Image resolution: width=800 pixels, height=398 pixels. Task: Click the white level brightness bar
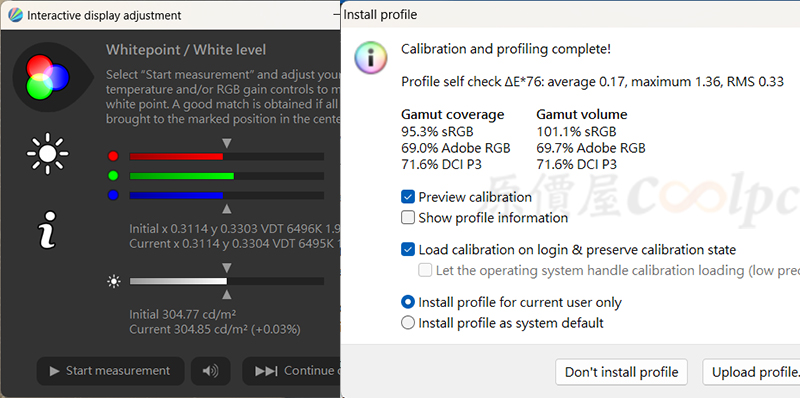pos(227,281)
